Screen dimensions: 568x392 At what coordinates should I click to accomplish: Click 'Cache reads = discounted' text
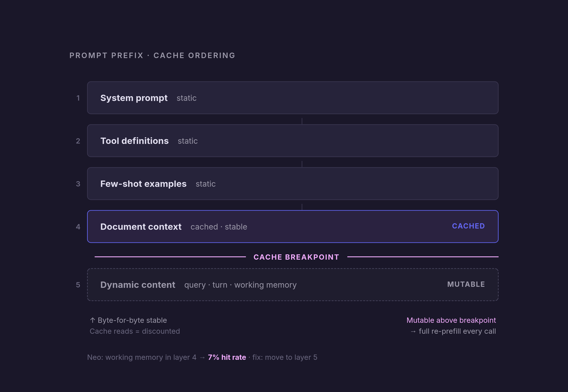tap(135, 331)
